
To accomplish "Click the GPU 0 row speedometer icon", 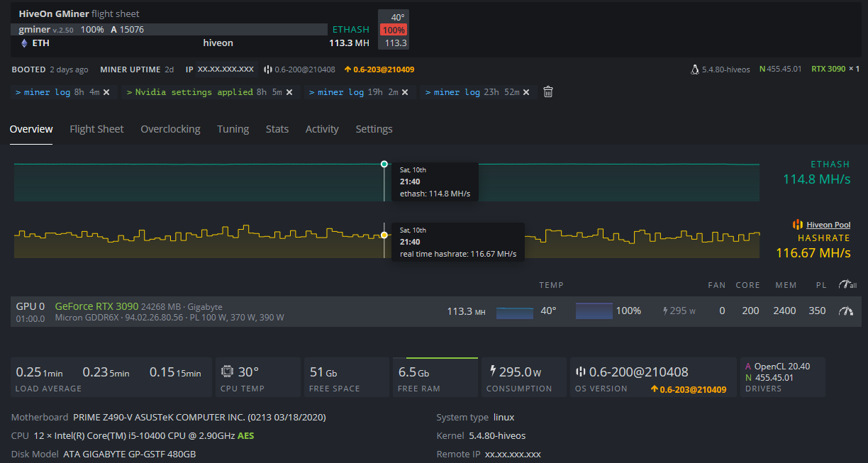I will [845, 311].
